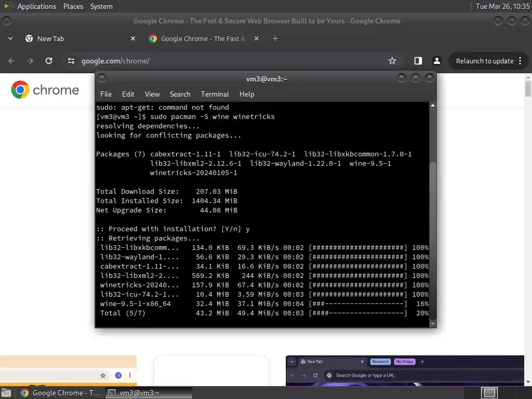Toggle Chrome side panel icon
The height and width of the screenshot is (399, 532).
(x=418, y=61)
